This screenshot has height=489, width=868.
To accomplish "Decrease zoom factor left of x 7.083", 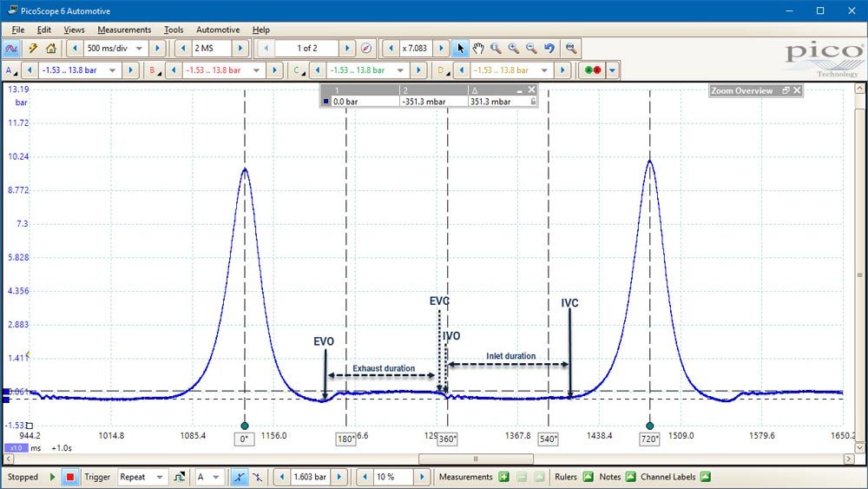I will (391, 48).
